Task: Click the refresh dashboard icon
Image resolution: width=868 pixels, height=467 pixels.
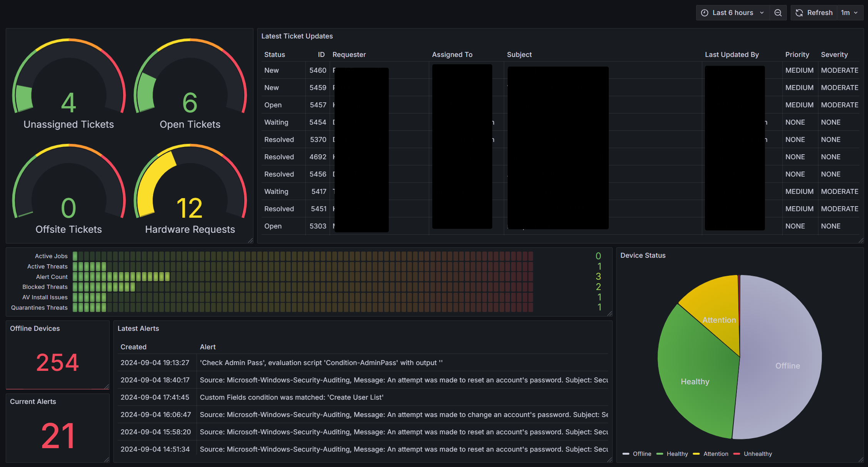Action: (799, 13)
